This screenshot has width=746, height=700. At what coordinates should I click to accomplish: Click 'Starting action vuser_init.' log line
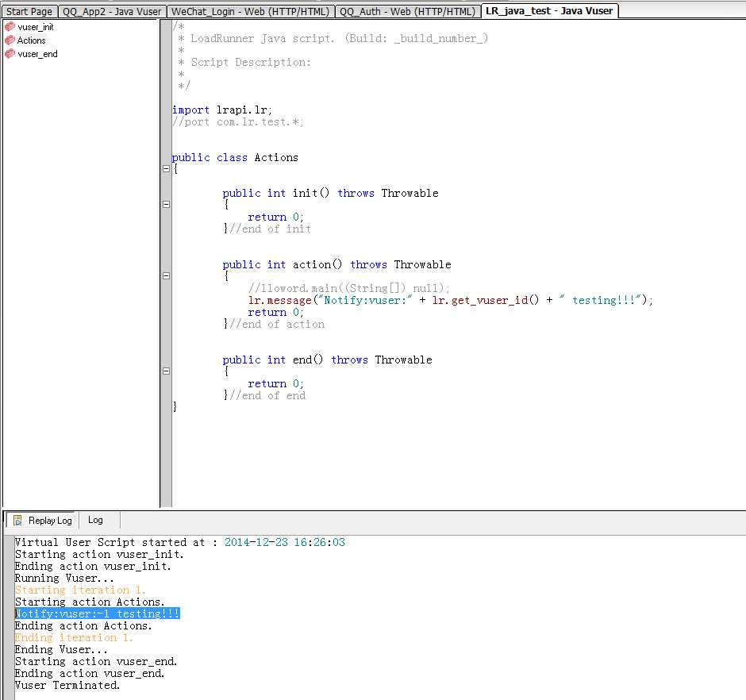click(x=99, y=555)
